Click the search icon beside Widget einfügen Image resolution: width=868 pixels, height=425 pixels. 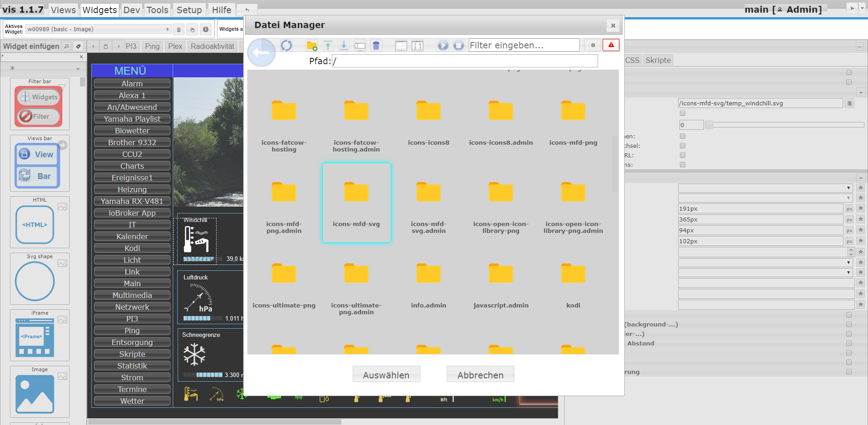[66, 46]
